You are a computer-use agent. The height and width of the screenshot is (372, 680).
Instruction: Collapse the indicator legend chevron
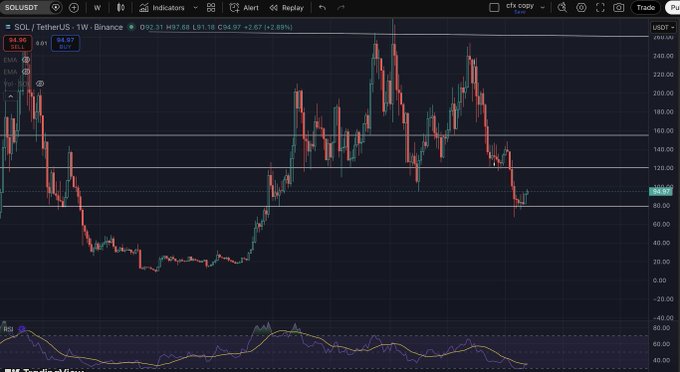coord(10,96)
